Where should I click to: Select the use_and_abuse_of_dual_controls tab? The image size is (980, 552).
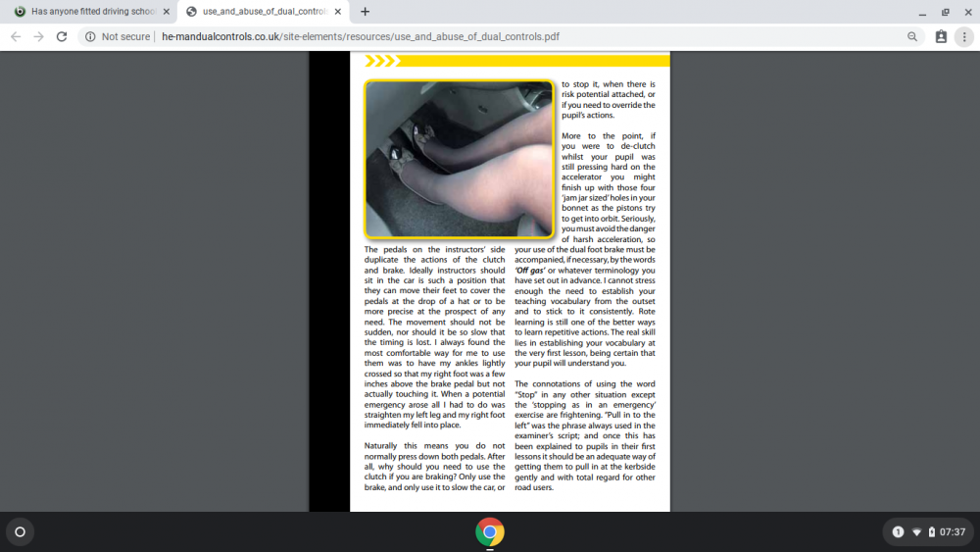(x=263, y=11)
